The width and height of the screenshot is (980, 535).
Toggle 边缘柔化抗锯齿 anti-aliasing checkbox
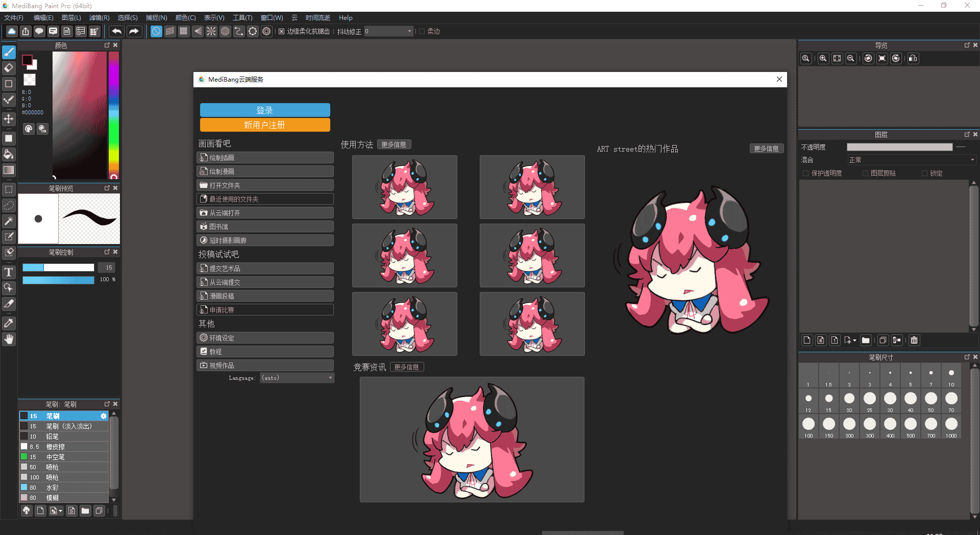point(281,32)
